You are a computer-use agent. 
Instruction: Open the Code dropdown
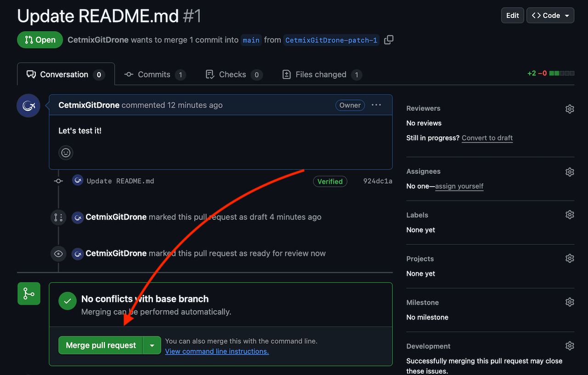click(x=550, y=15)
